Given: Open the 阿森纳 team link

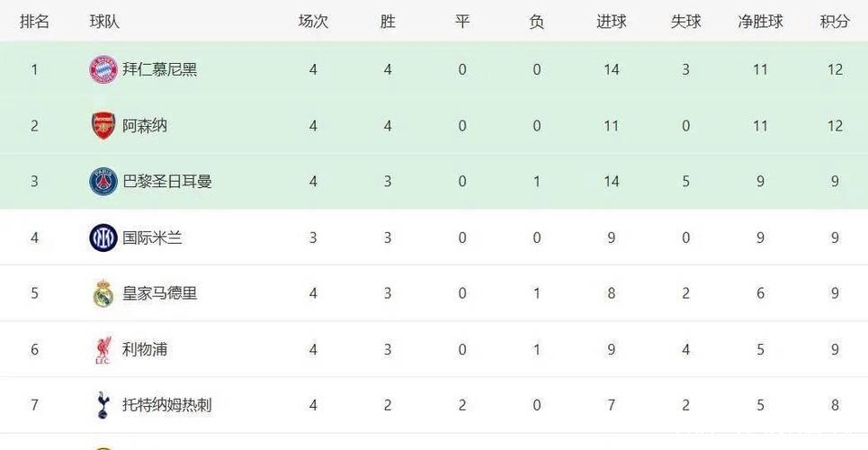Looking at the screenshot, I should point(144,125).
